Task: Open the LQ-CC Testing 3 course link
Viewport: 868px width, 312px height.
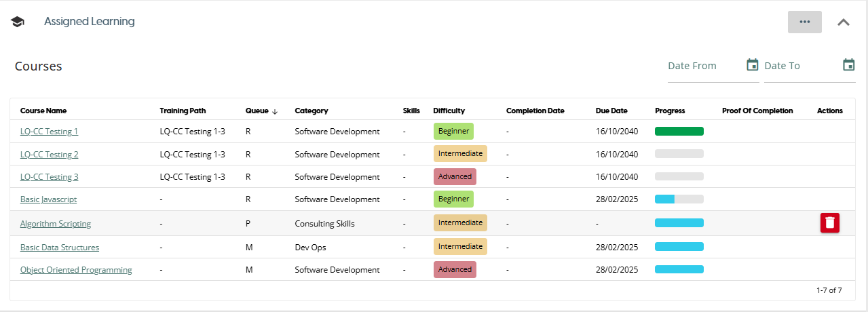Action: point(49,177)
